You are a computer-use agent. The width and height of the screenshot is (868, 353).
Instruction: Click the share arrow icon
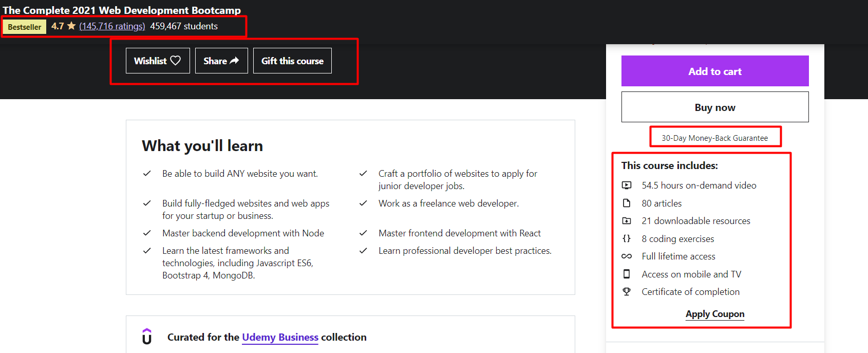[234, 61]
